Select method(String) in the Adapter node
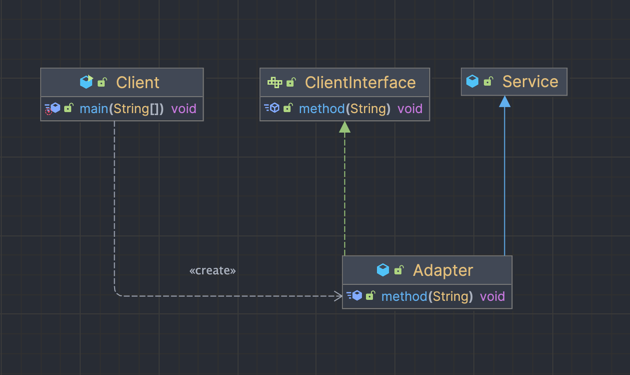 pyautogui.click(x=427, y=296)
